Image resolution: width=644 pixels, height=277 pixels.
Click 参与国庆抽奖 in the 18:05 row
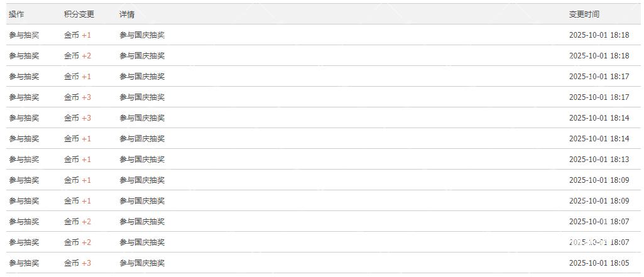142,263
